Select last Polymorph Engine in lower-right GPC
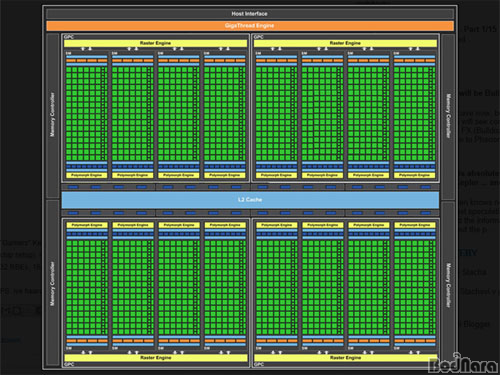 (x=415, y=225)
